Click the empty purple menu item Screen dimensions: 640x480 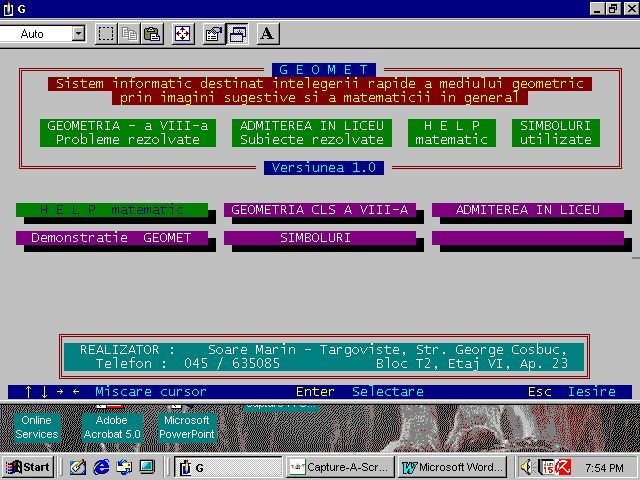(x=528, y=238)
